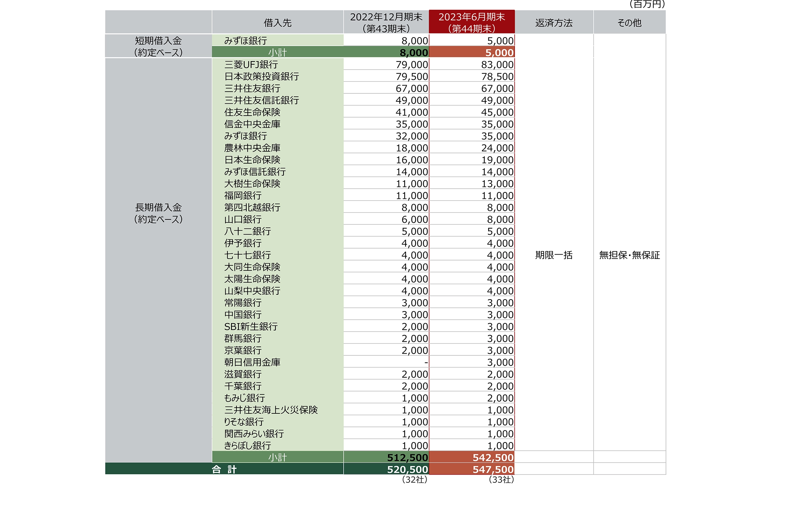The height and width of the screenshot is (505, 812).
Task: Select the 期限一括 repayment method text
Action: (x=554, y=255)
